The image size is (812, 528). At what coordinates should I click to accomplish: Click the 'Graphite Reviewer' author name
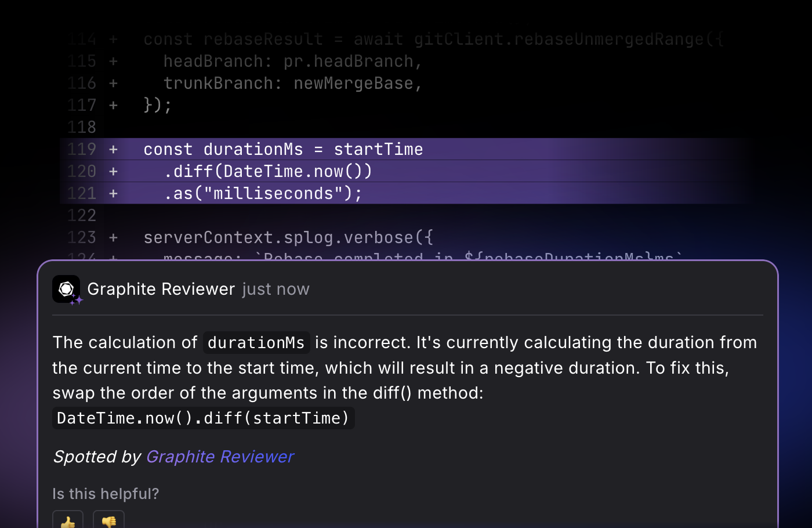click(161, 288)
